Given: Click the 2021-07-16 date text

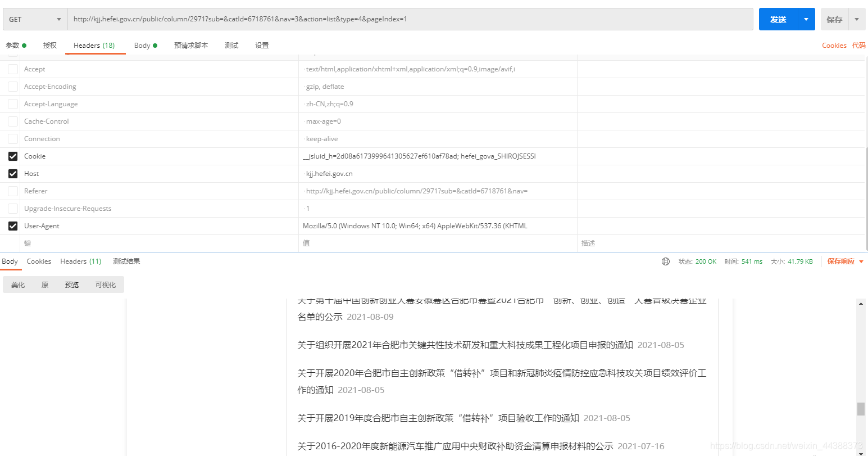Looking at the screenshot, I should [641, 446].
